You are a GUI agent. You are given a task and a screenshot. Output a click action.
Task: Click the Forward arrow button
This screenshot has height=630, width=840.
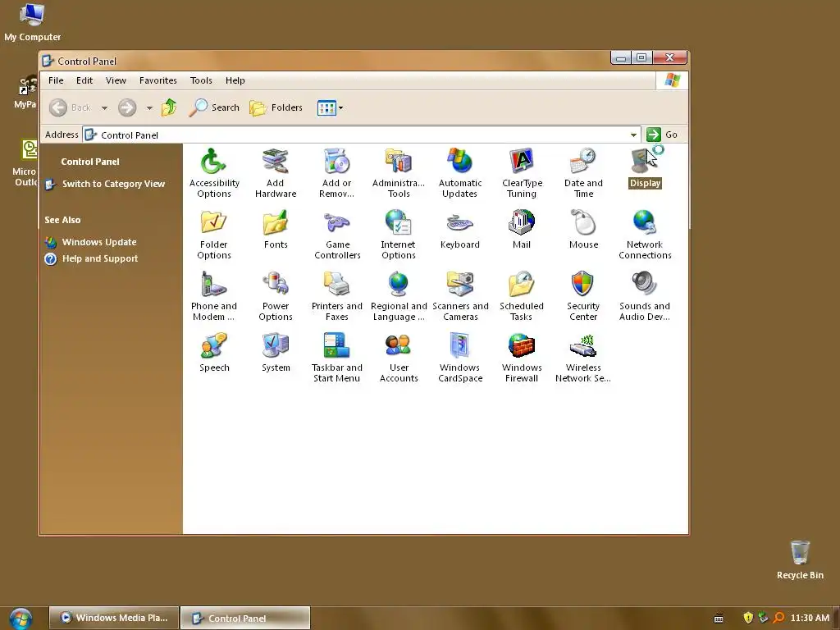pyautogui.click(x=127, y=107)
